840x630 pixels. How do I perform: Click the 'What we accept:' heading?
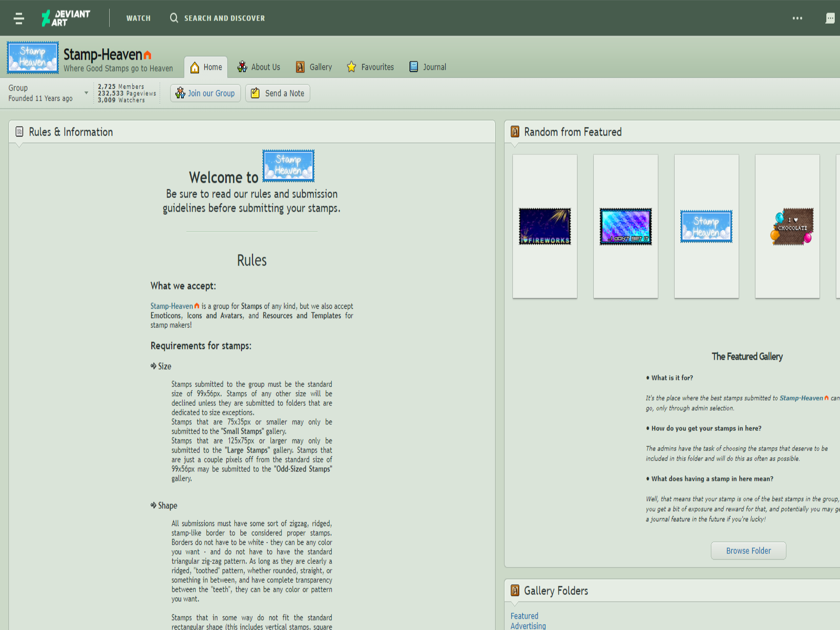183,286
